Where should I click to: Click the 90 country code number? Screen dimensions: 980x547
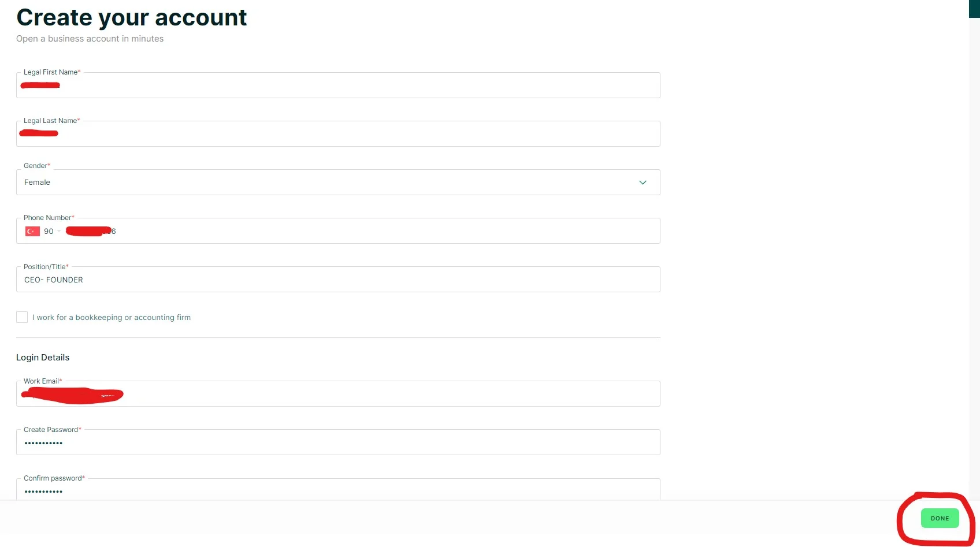[x=49, y=231]
